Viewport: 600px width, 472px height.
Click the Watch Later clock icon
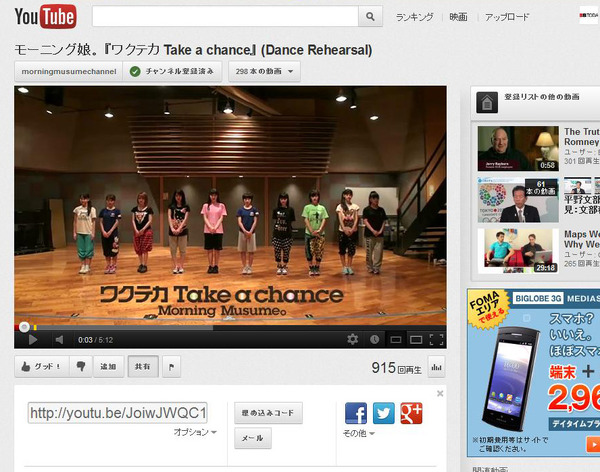tap(375, 340)
